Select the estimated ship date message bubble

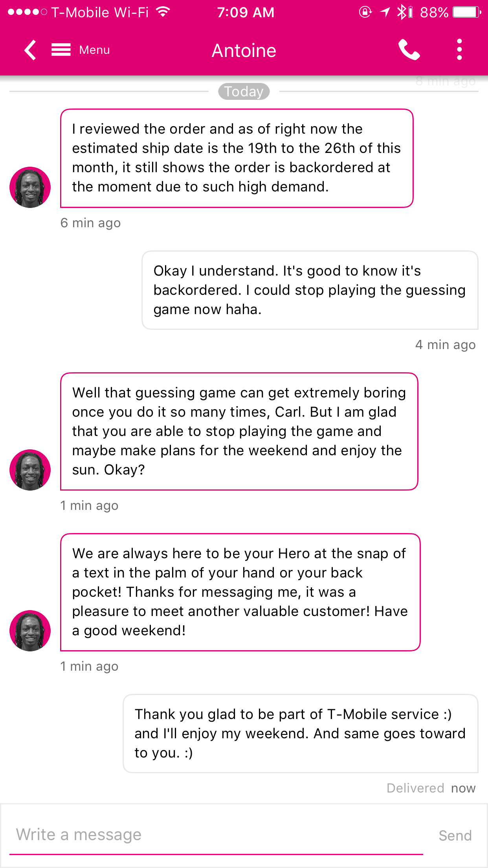237,158
